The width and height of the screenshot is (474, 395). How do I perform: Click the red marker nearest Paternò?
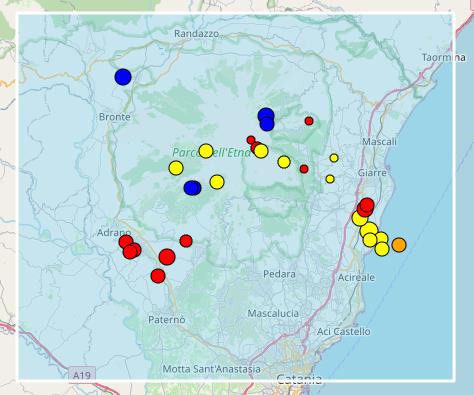coord(158,276)
